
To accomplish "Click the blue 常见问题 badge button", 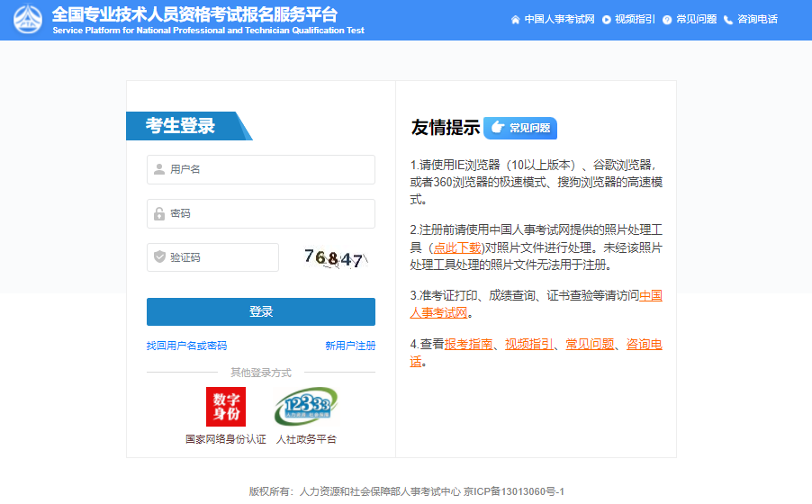I will (520, 128).
